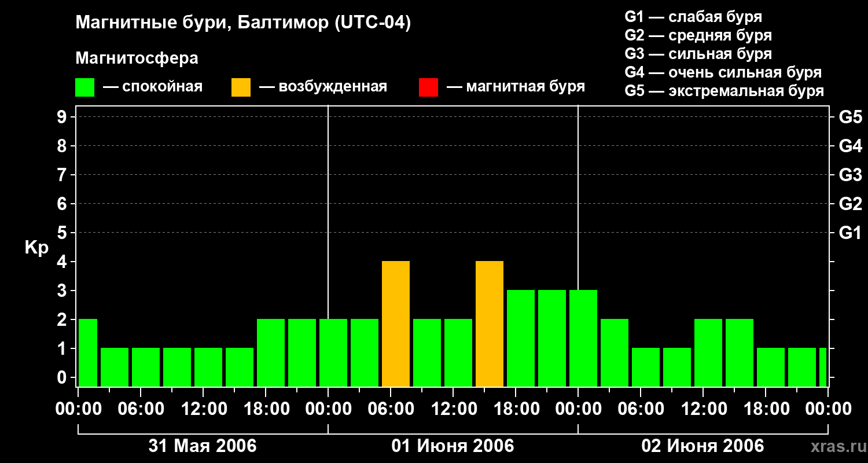Select the second orange Kp 4 bar
Image resolution: width=868 pixels, height=463 pixels.
490,324
